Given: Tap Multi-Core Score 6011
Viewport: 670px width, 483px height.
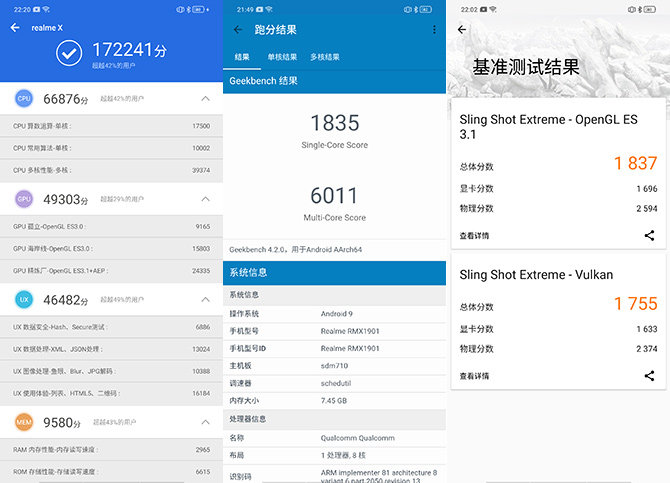Looking at the screenshot, I should click(335, 203).
